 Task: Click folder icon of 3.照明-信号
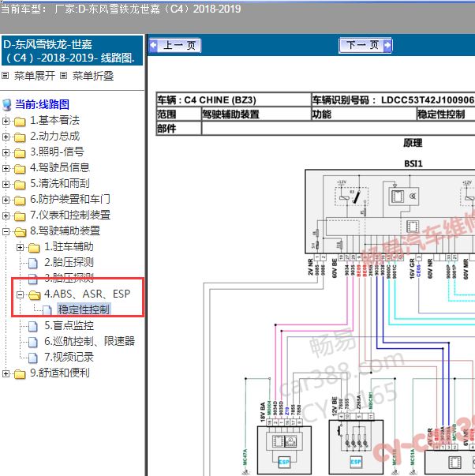point(20,153)
